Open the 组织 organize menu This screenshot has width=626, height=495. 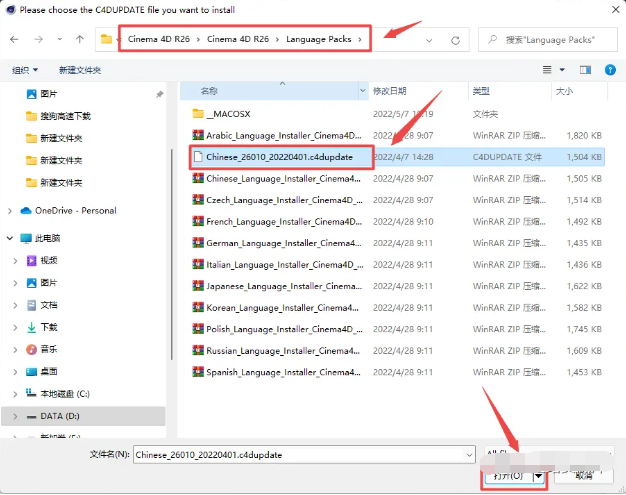(x=25, y=70)
